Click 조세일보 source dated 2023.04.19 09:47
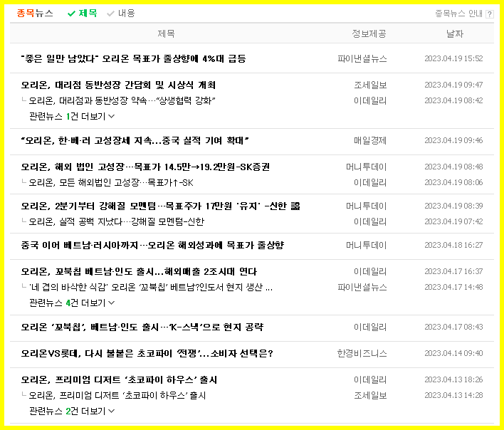 pos(370,85)
